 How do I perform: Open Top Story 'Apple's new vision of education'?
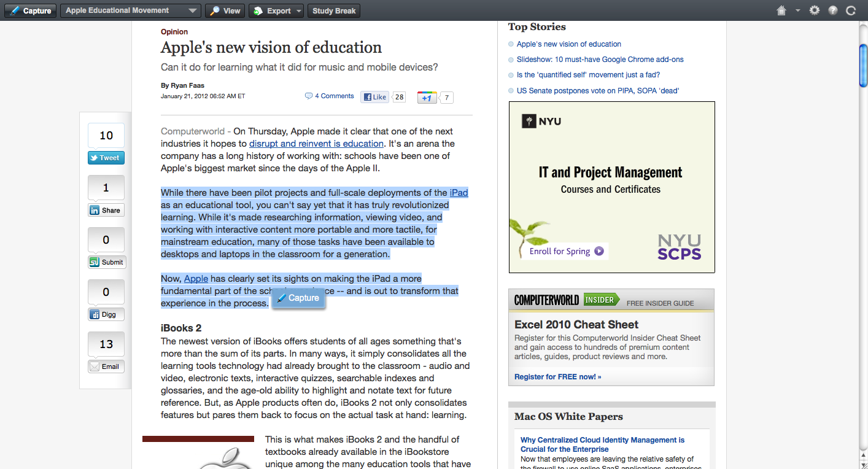click(569, 44)
